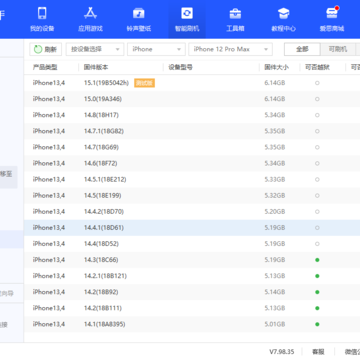
Task: Click the 6.14GB size of firmware 15.0
Action: (x=275, y=99)
